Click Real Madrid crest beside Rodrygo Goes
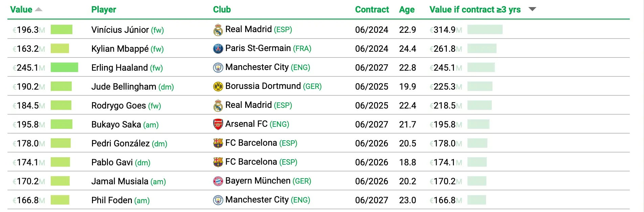 point(218,106)
